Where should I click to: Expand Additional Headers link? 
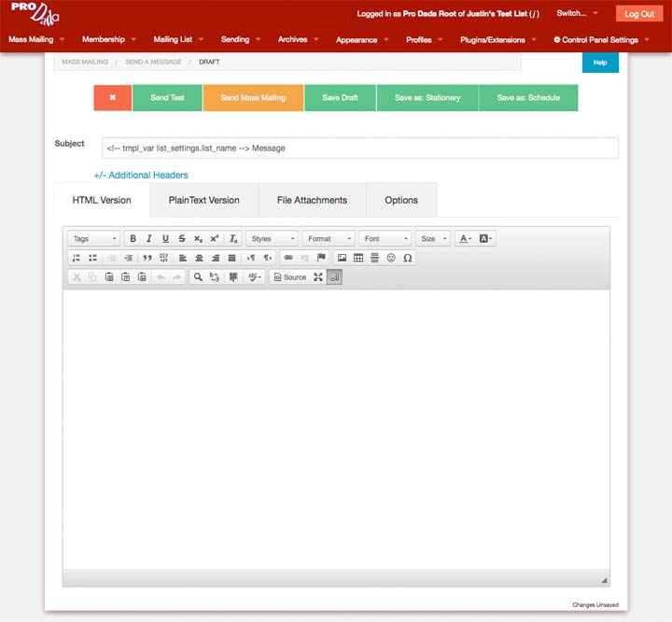[x=141, y=175]
